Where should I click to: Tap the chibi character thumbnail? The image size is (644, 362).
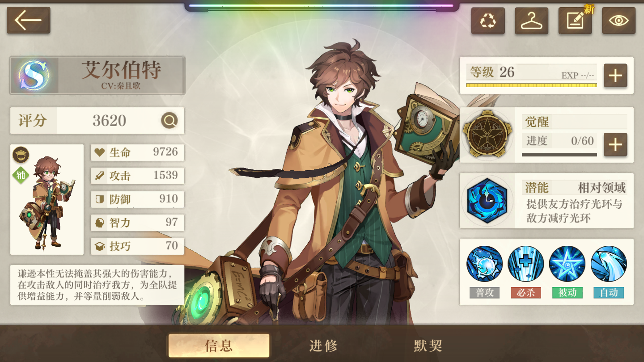[47, 199]
